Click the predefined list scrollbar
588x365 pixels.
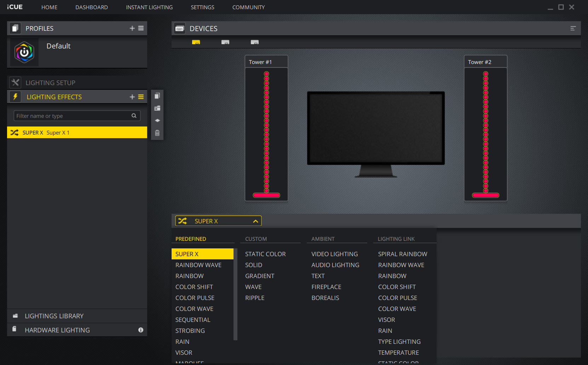coord(235,294)
